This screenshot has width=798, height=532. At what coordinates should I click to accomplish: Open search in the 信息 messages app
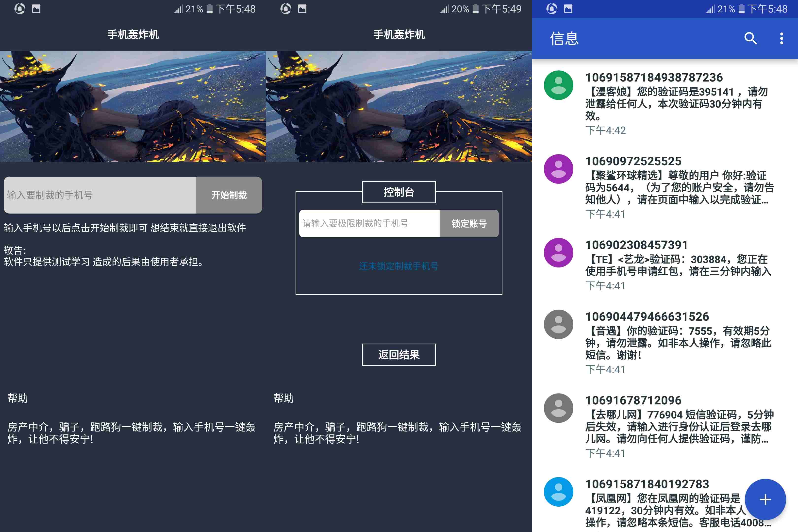[x=750, y=38]
